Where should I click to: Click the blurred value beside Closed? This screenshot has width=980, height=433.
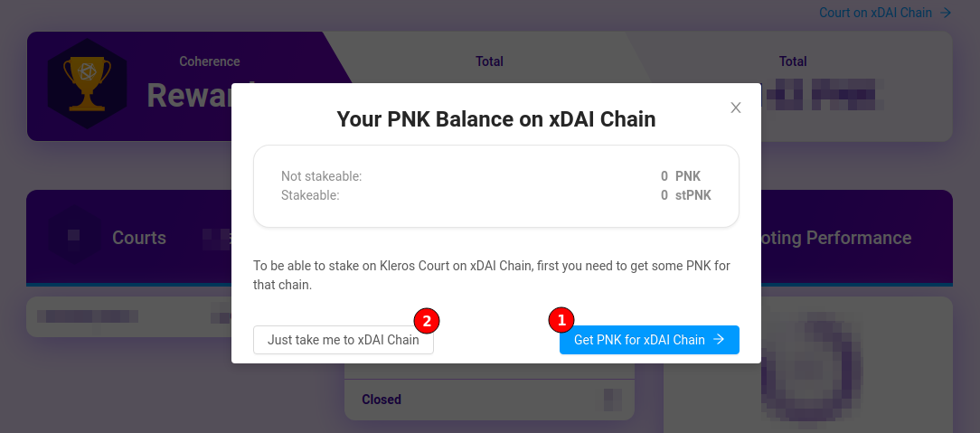coord(613,400)
